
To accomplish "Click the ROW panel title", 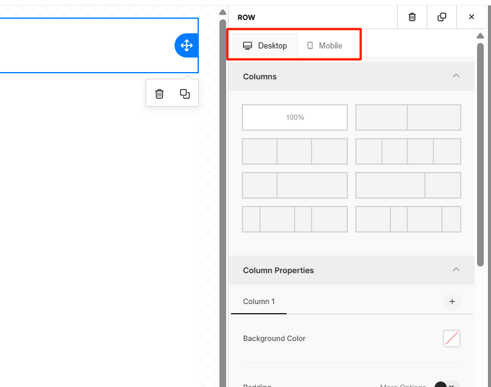I will 246,17.
